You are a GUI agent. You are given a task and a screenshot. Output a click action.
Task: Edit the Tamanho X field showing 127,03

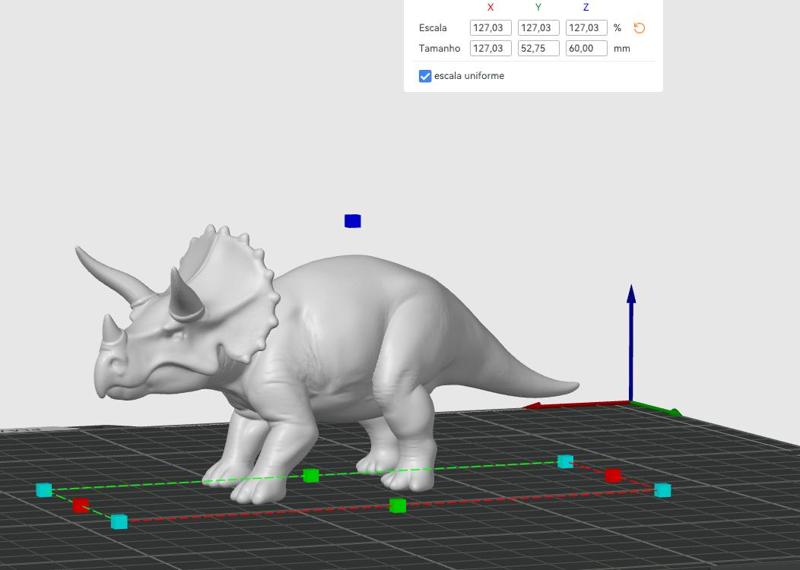point(490,48)
